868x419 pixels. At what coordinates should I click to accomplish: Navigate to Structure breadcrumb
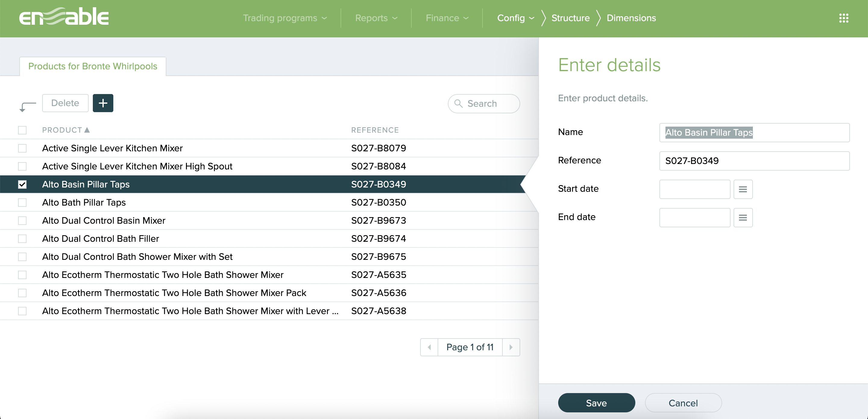pyautogui.click(x=570, y=18)
